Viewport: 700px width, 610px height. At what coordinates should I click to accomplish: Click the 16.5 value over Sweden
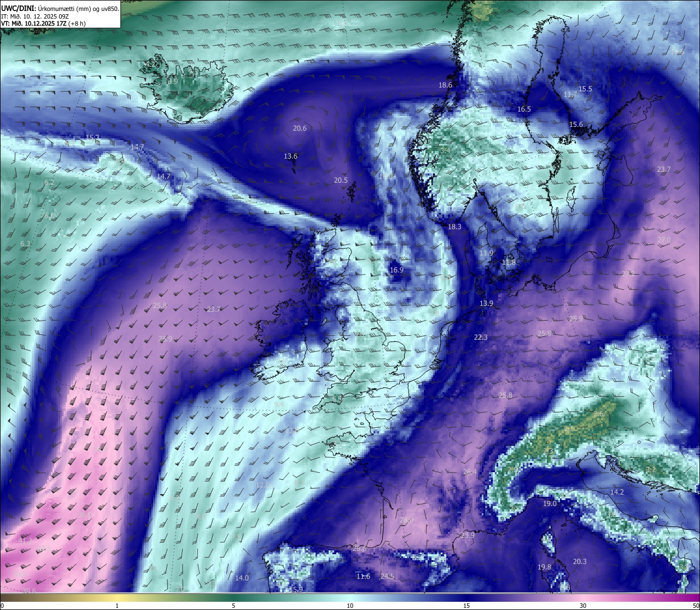click(x=524, y=109)
